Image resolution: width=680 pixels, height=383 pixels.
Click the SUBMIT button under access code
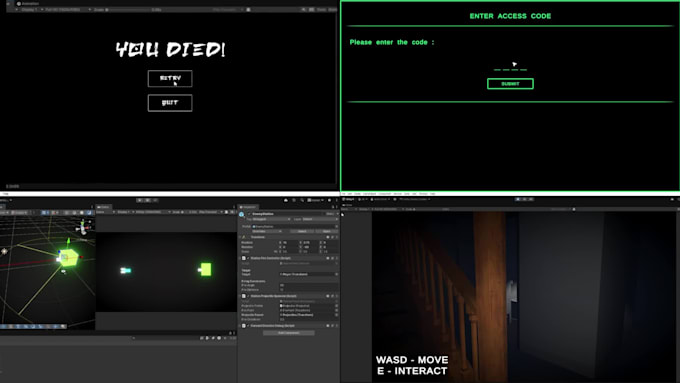click(x=510, y=84)
